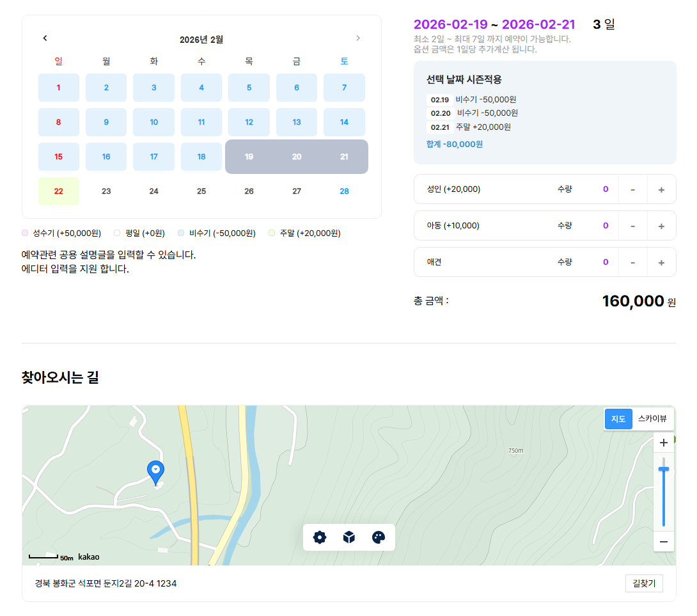Select the 지도 map view
697x616 pixels.
(x=618, y=419)
